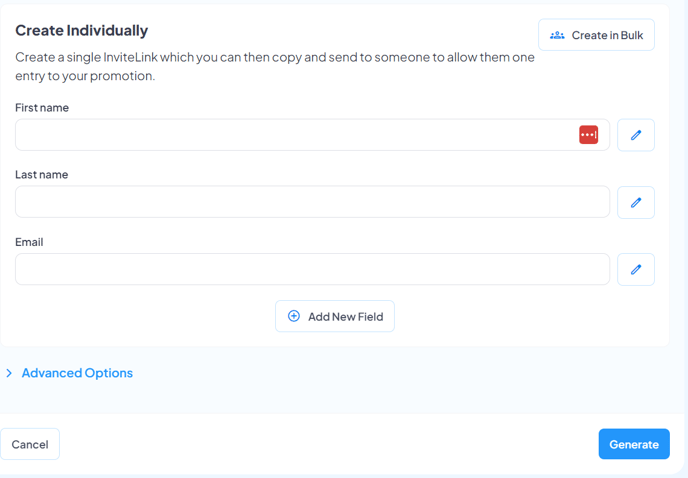Click the people group icon on Create in Bulk
688x478 pixels.
pyautogui.click(x=557, y=35)
